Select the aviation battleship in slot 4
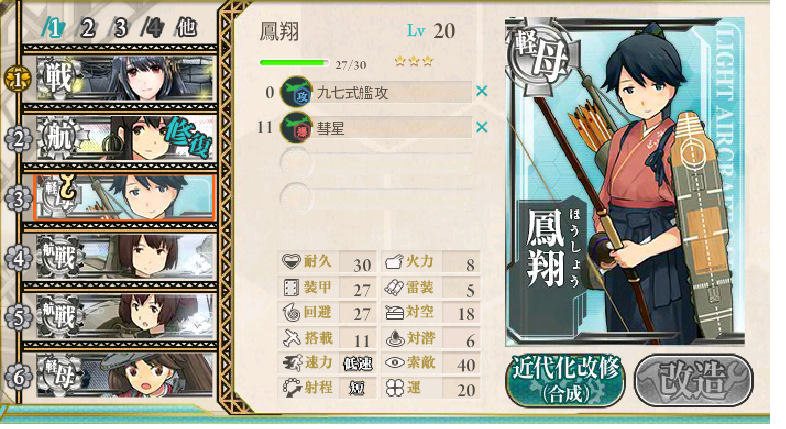The height and width of the screenshot is (429, 786). tap(125, 257)
